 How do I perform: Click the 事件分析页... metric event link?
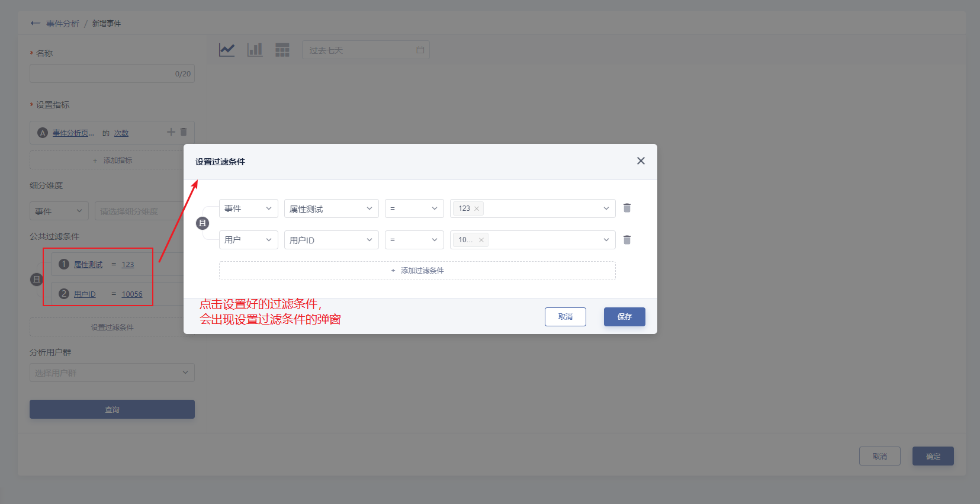(73, 133)
